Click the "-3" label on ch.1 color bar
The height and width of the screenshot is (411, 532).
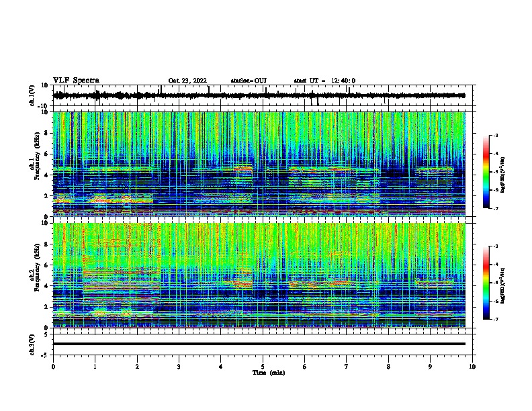(x=495, y=135)
